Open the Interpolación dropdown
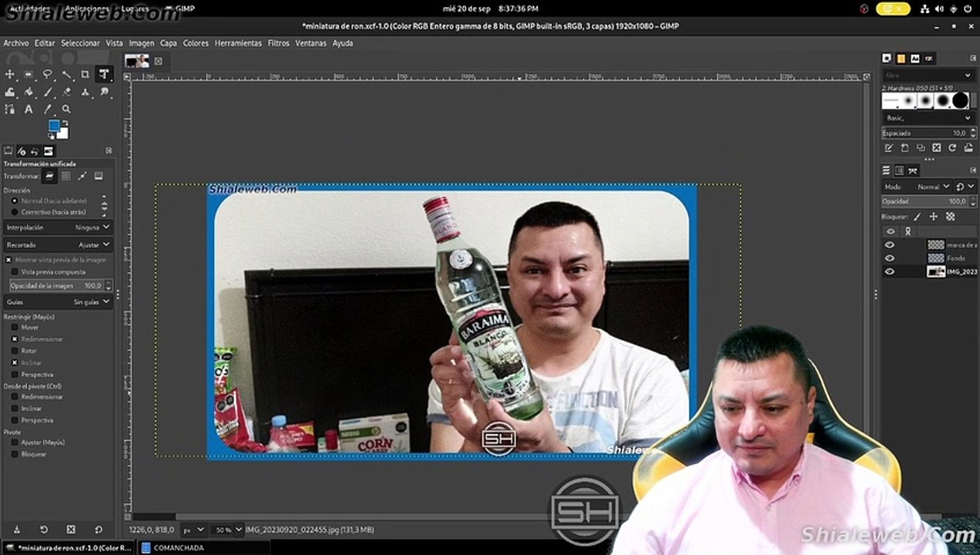980x555 pixels. (x=58, y=227)
